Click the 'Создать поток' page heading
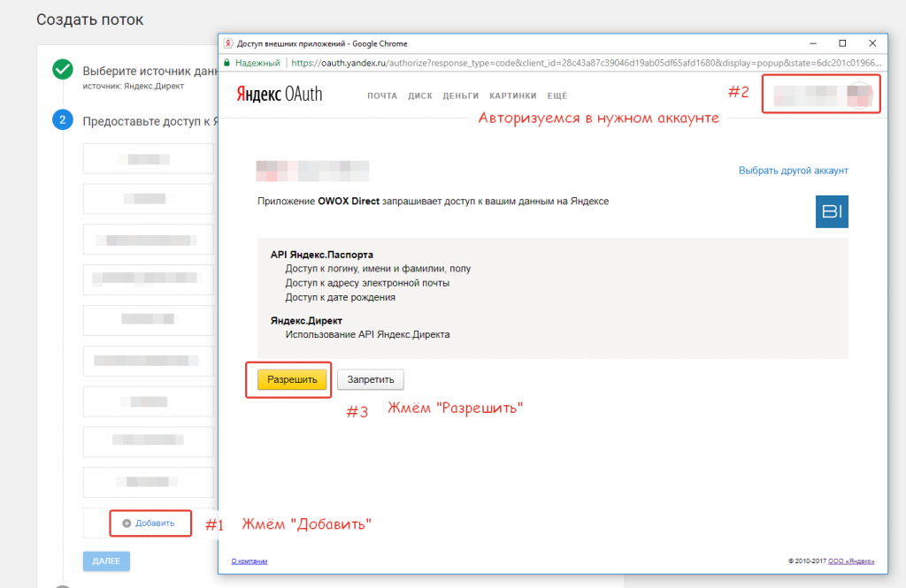Screen dimensions: 906x588 click(90, 19)
